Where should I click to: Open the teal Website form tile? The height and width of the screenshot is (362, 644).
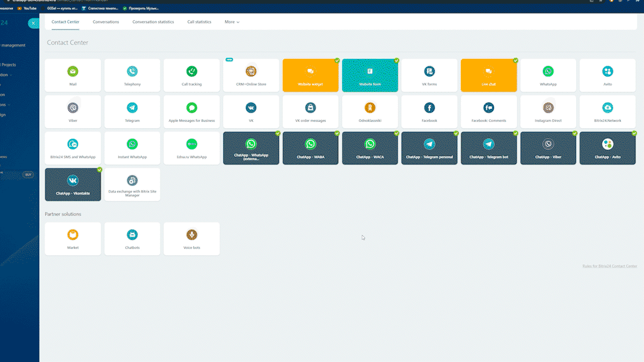370,75
